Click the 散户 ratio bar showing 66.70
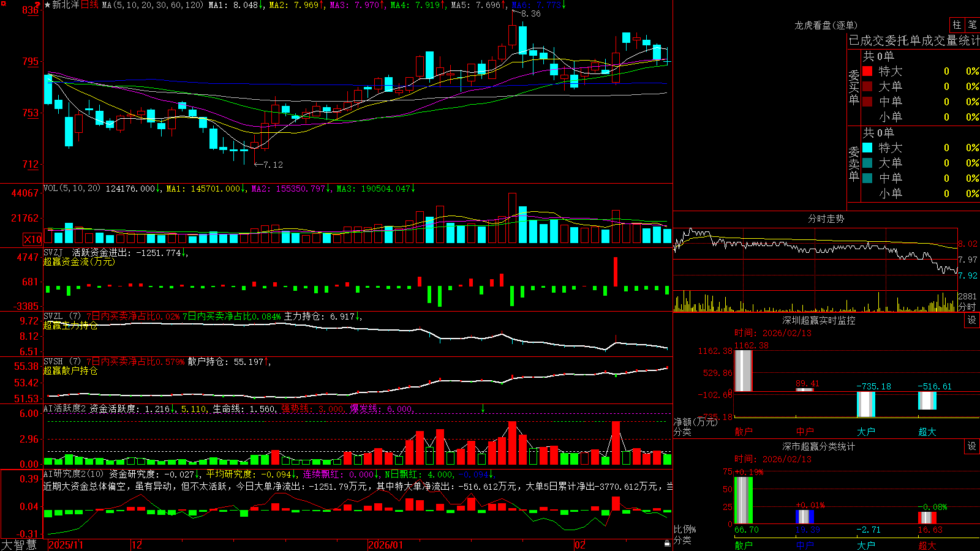Image resolution: width=980 pixels, height=551 pixels. tap(743, 500)
